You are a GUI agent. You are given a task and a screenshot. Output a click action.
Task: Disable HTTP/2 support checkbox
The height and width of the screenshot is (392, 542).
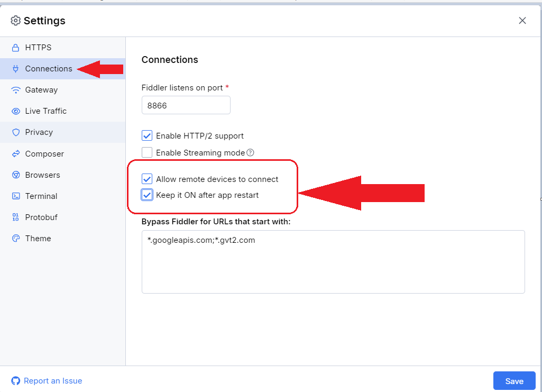tap(147, 136)
